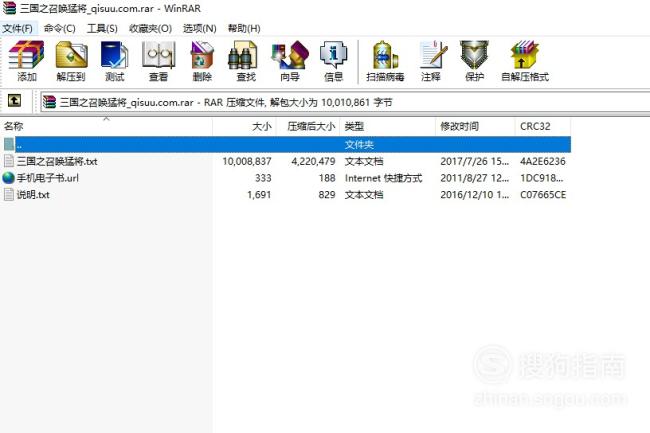Sort by 压缩后大小 column header
Image resolution: width=650 pixels, height=433 pixels.
(308, 126)
